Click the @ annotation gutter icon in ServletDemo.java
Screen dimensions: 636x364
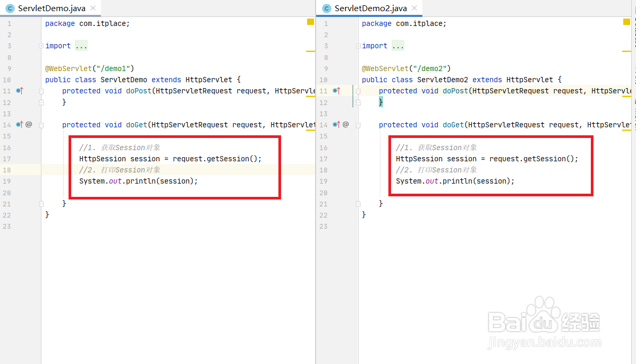(x=29, y=125)
